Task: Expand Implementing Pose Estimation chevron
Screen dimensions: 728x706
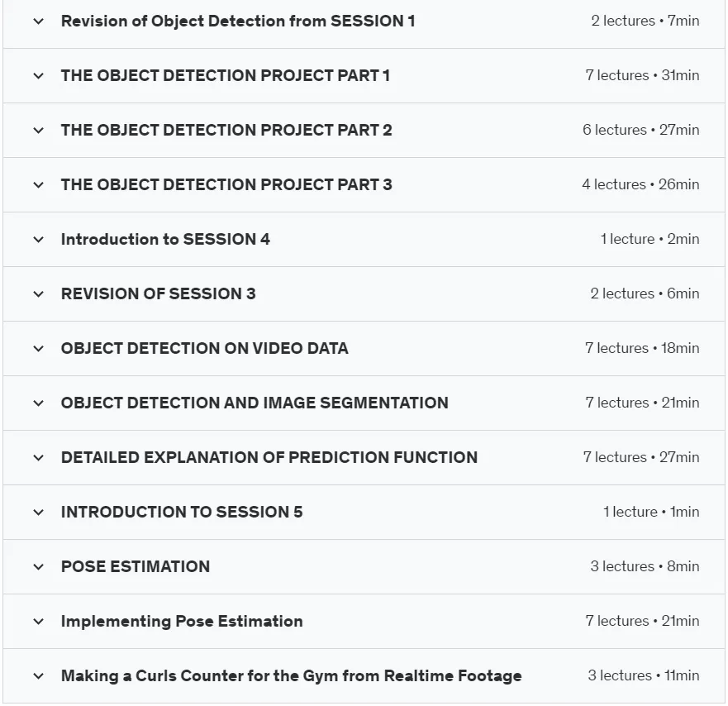Action: click(39, 622)
